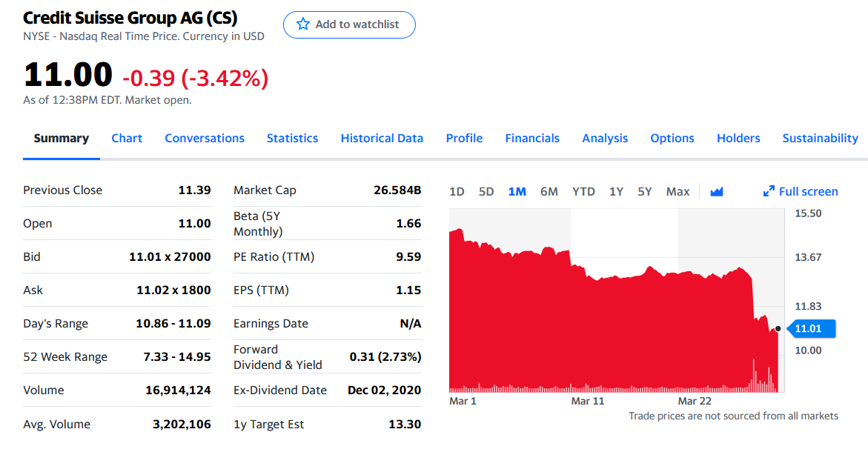Switch to the Analysis tab
The image size is (868, 452).
click(x=605, y=139)
